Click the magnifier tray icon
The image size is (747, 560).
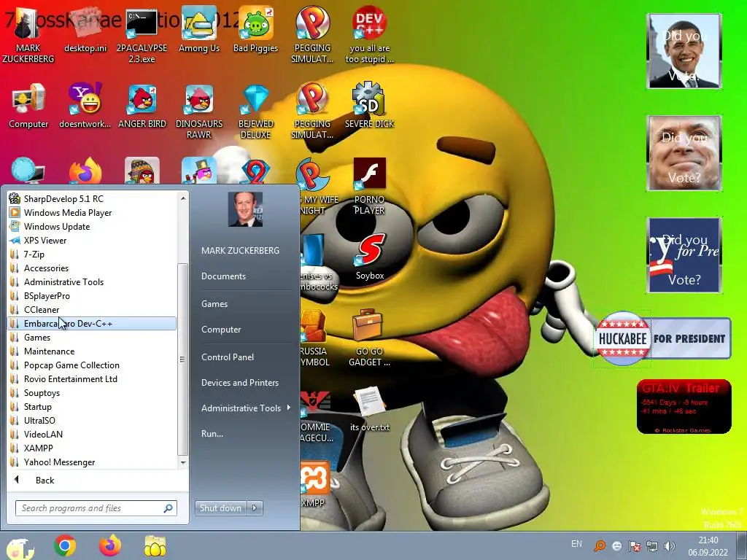click(600, 546)
